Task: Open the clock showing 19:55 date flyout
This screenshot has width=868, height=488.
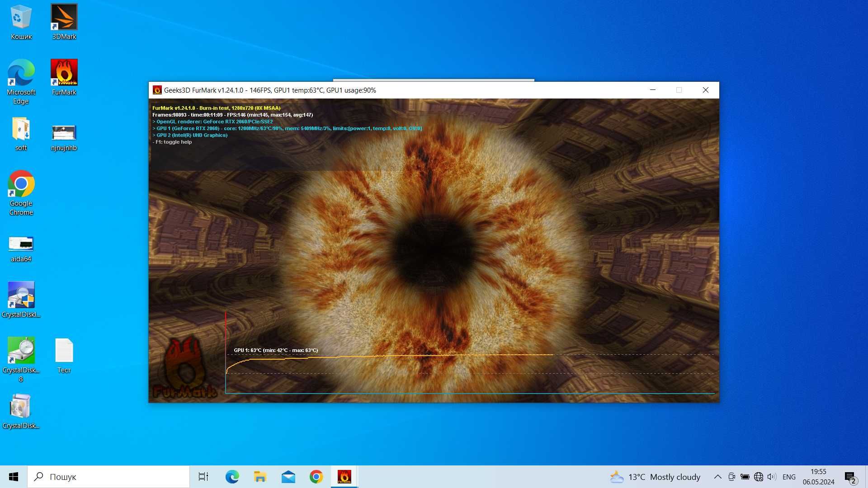Action: pos(818,477)
